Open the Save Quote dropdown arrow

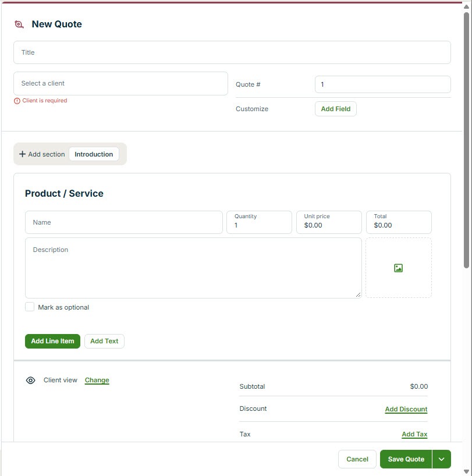coord(441,459)
